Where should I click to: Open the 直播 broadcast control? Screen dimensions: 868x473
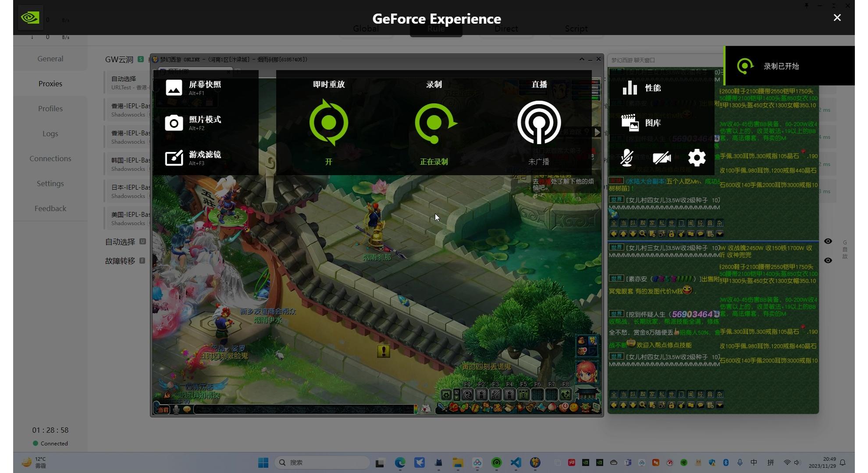(539, 123)
